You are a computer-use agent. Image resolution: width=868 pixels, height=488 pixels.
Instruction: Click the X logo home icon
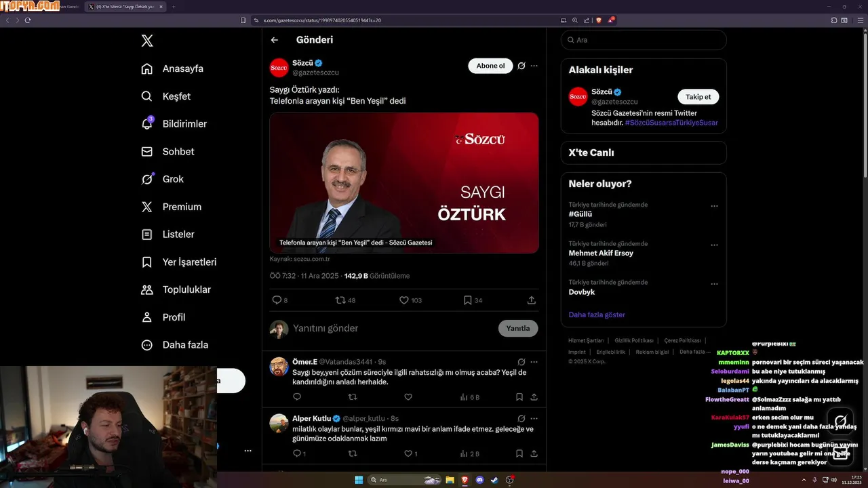(x=147, y=41)
